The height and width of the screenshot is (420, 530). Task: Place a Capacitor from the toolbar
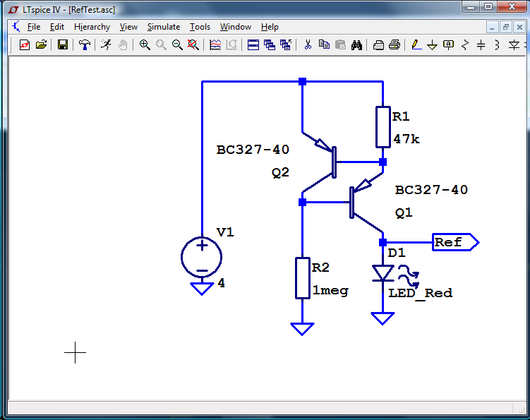tap(481, 44)
